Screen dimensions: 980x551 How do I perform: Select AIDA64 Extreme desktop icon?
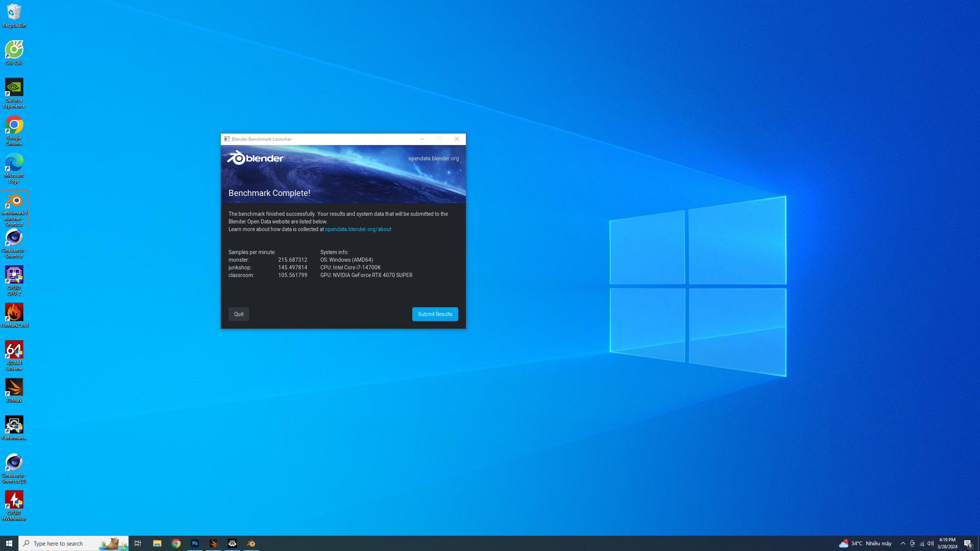pos(14,355)
